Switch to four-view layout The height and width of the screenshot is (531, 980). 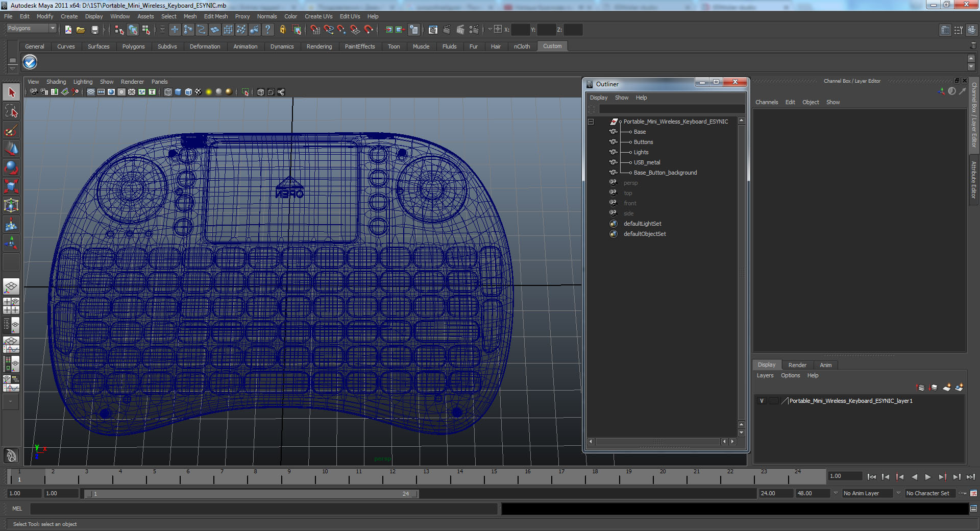(x=11, y=306)
